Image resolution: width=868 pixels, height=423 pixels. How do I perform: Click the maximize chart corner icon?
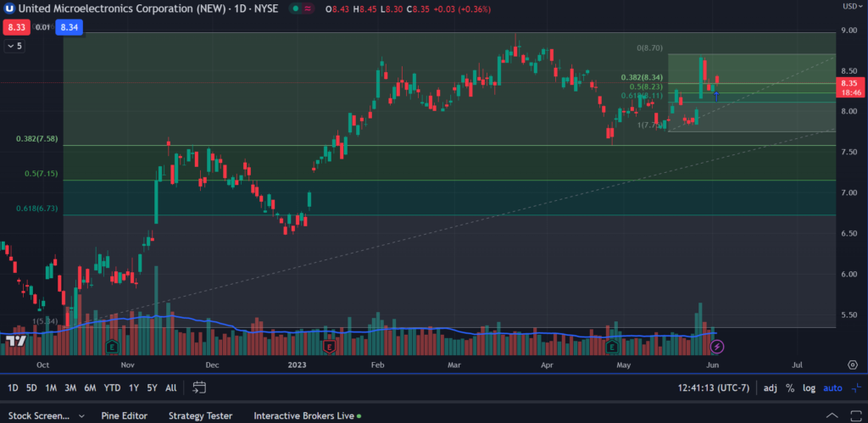pos(856,387)
